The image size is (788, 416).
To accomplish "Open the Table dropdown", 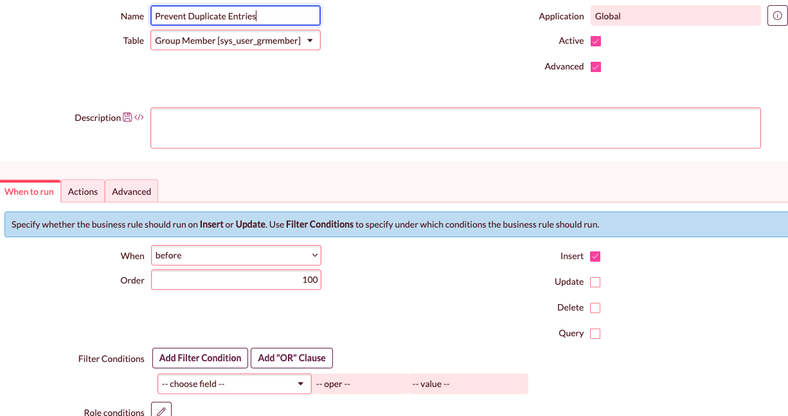I will [x=235, y=41].
